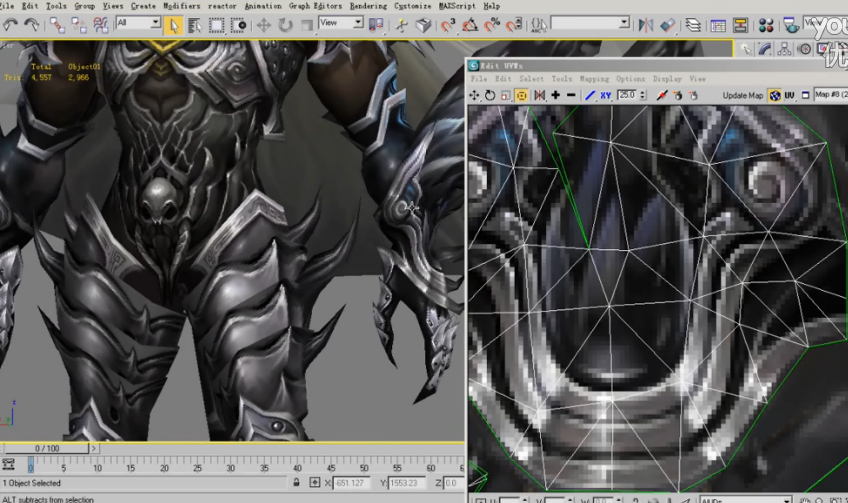Open the Rendering menu
Viewport: 848px width, 503px height.
[x=368, y=6]
